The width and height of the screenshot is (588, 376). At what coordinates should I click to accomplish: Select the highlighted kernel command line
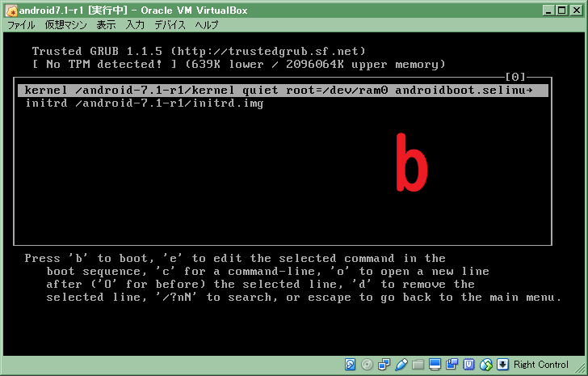(283, 91)
